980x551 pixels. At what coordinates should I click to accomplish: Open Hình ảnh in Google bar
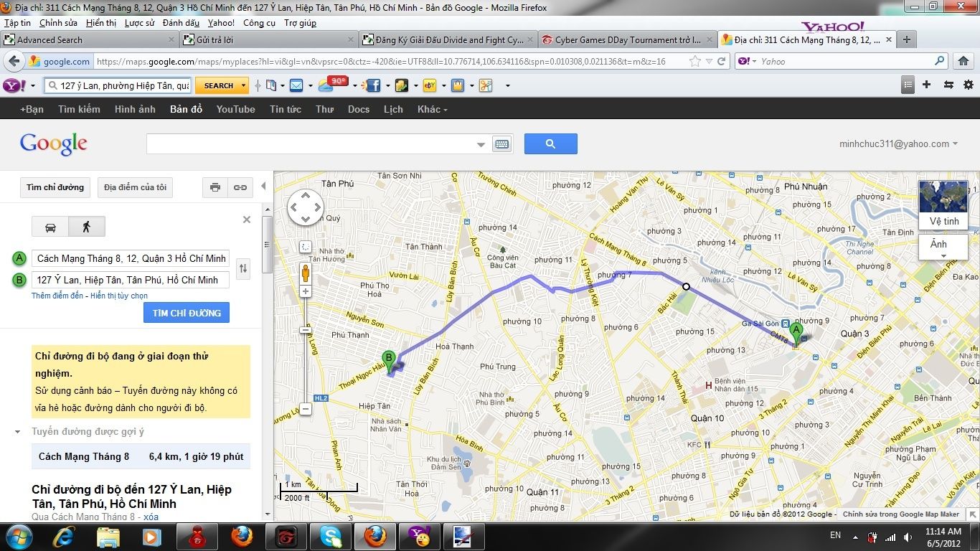point(135,109)
